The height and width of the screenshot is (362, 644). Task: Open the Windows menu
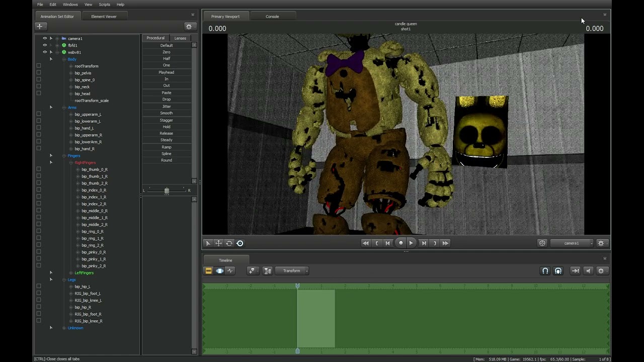pos(70,5)
